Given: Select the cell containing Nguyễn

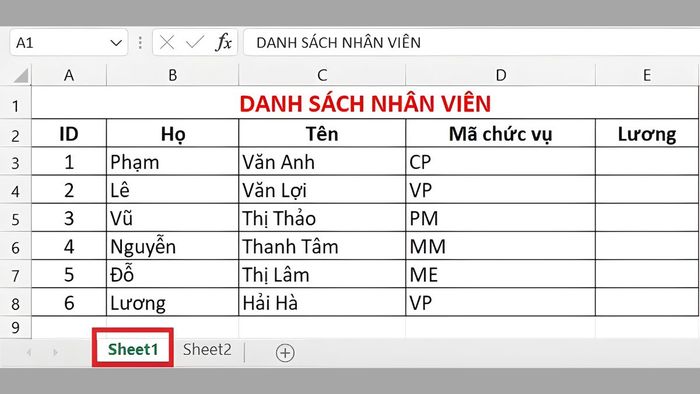Looking at the screenshot, I should tap(172, 246).
